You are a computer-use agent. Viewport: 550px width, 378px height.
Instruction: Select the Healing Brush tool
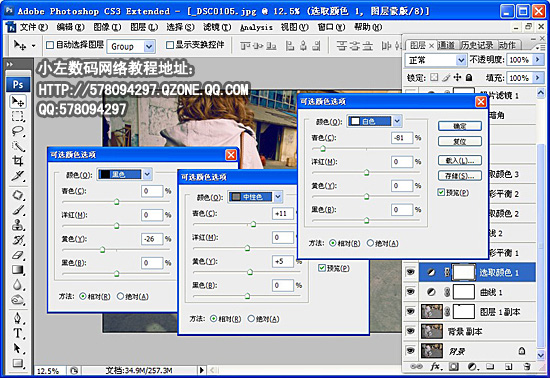point(18,195)
